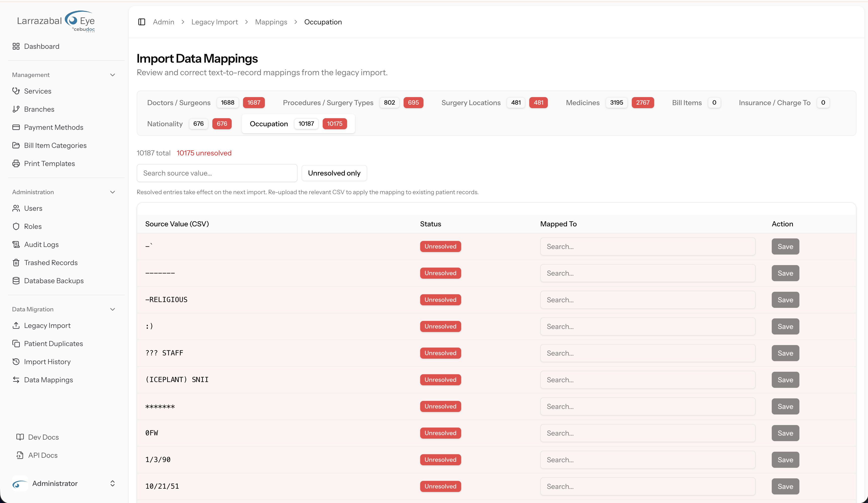Open Data Mappings in sidebar
This screenshot has height=503, width=868.
[x=48, y=380]
